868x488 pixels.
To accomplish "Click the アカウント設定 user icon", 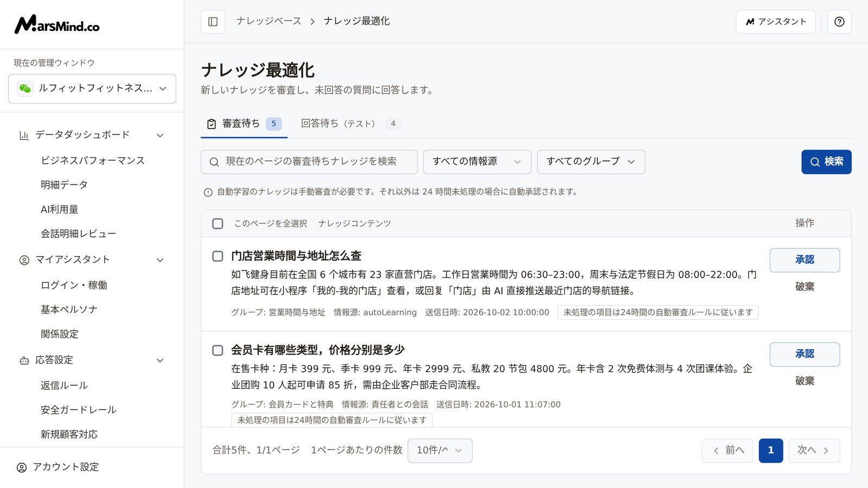I will [x=22, y=467].
